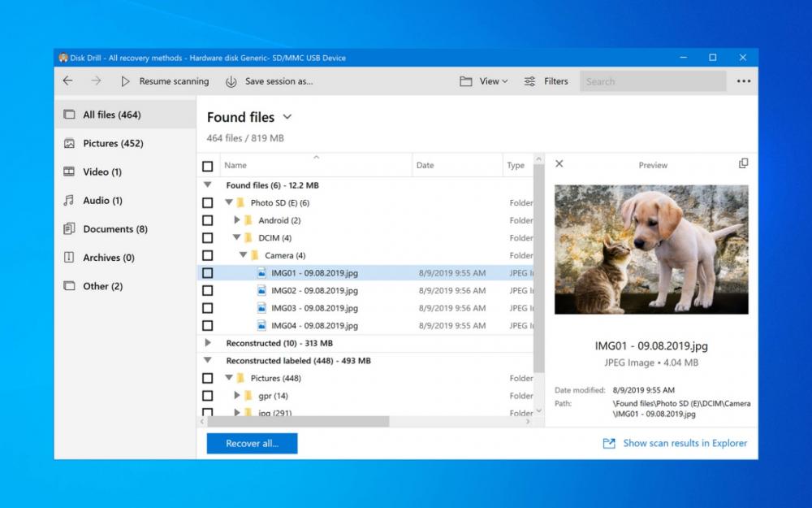Screen dimensions: 812x508
Task: Open the three-dots overflow menu
Action: point(744,81)
